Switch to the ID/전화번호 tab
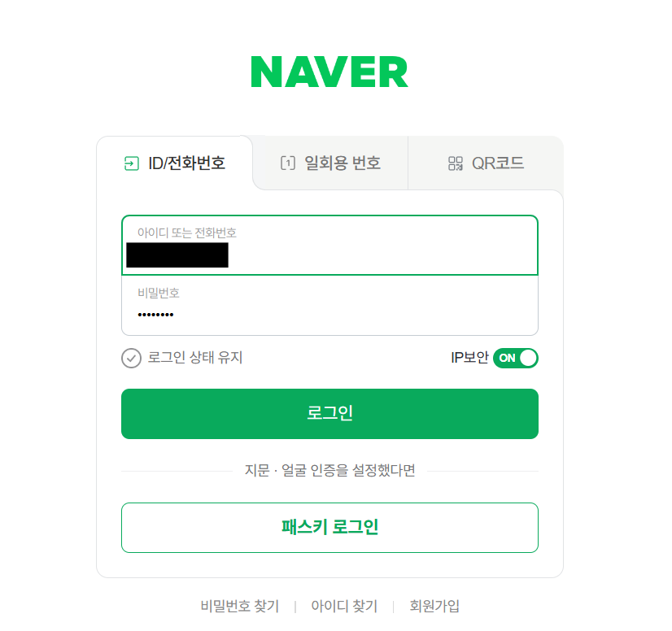The height and width of the screenshot is (631, 672). 175,163
